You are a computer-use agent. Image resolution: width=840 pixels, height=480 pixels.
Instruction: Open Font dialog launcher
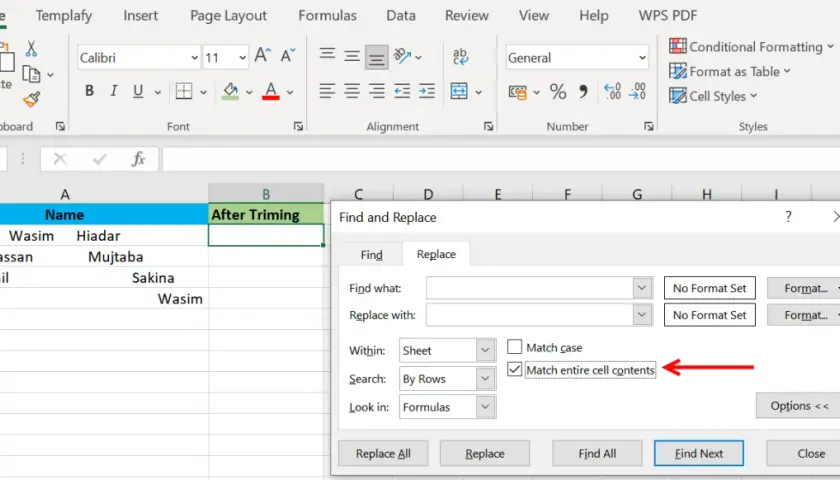click(298, 126)
